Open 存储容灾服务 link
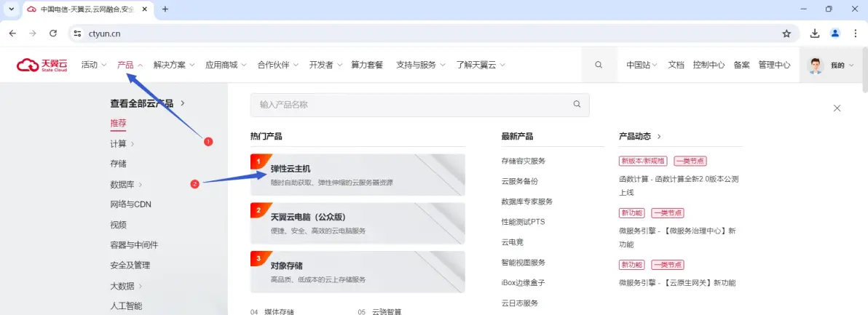 523,161
